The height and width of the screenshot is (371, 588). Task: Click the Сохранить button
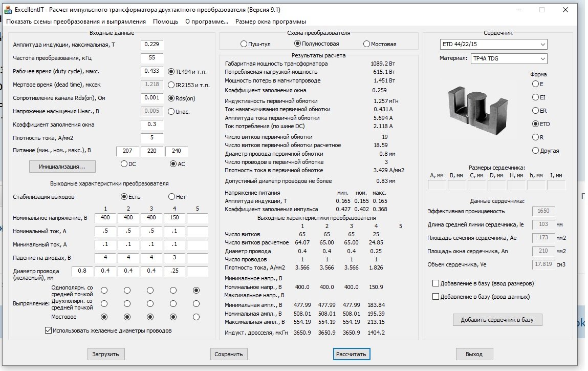(229, 354)
